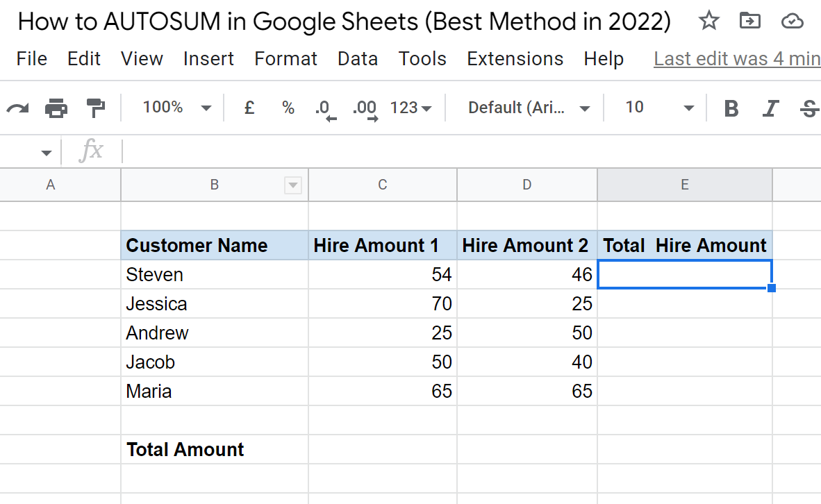Increase decimal places
Screen dimensions: 821x504
[x=364, y=107]
